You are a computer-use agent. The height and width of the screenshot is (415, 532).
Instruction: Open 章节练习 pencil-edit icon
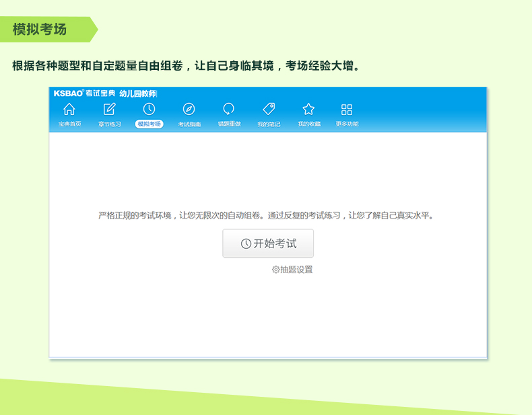pyautogui.click(x=110, y=109)
